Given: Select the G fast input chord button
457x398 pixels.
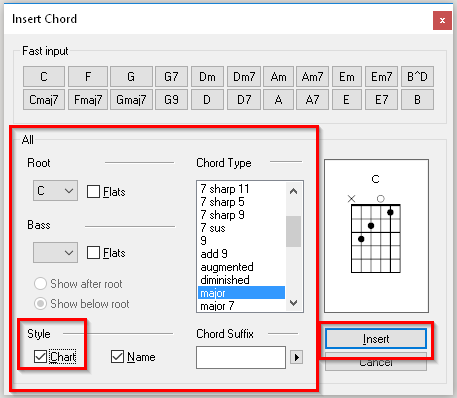Looking at the screenshot, I should point(131,77).
